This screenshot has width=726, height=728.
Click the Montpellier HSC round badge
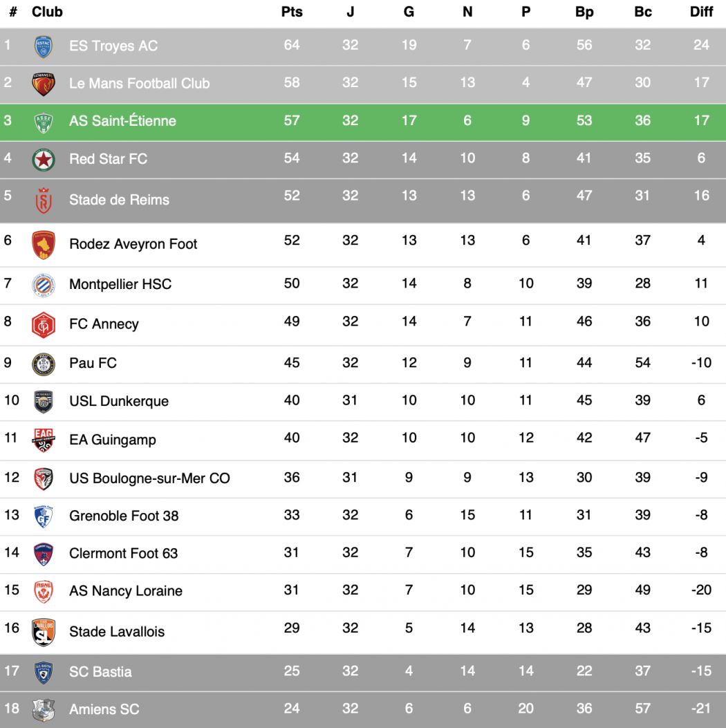click(44, 285)
